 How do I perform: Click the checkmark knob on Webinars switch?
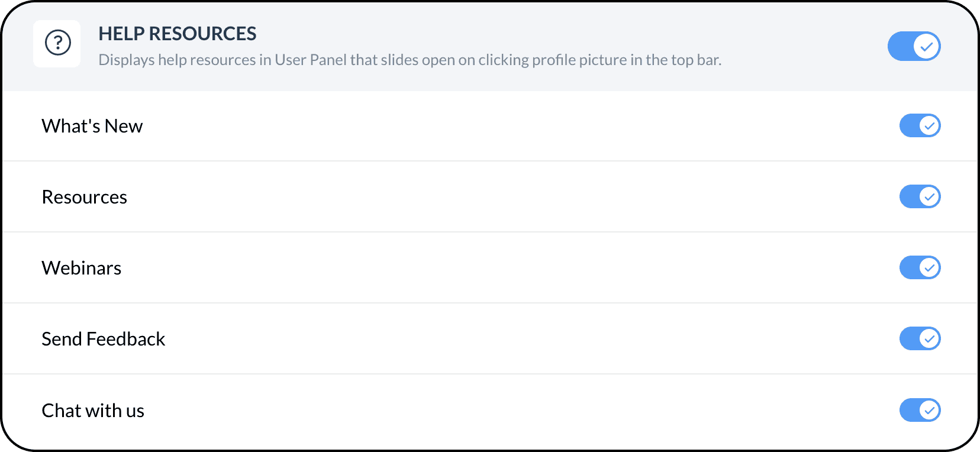pyautogui.click(x=930, y=267)
